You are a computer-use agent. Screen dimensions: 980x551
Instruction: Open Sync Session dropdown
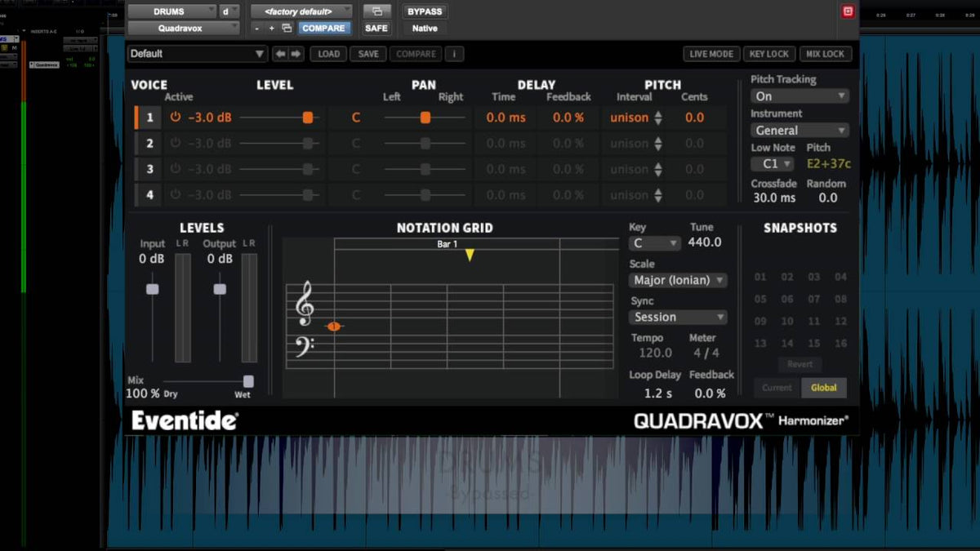[x=678, y=317]
